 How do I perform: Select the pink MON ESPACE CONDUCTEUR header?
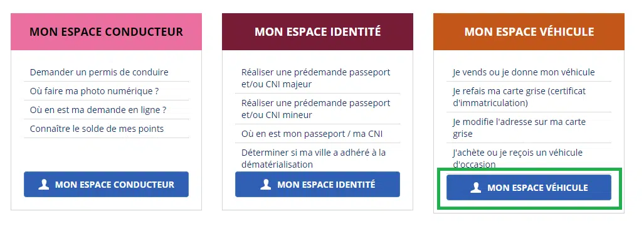point(107,31)
